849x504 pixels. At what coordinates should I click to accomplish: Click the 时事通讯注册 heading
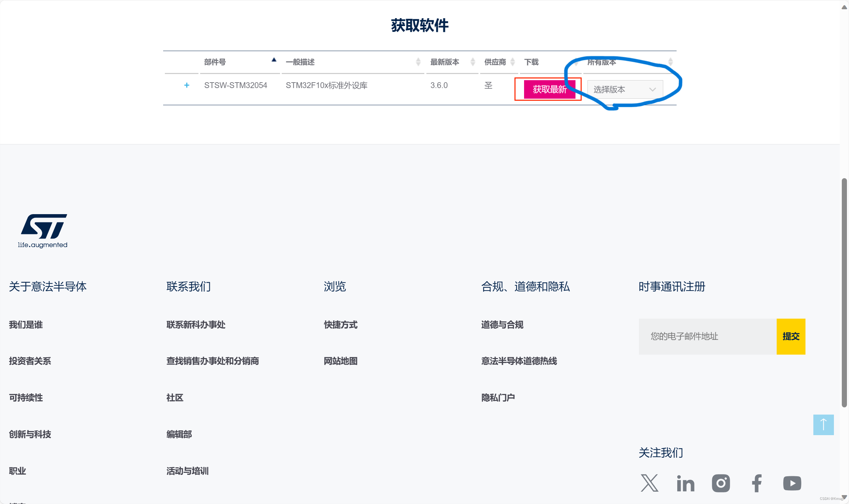[672, 286]
